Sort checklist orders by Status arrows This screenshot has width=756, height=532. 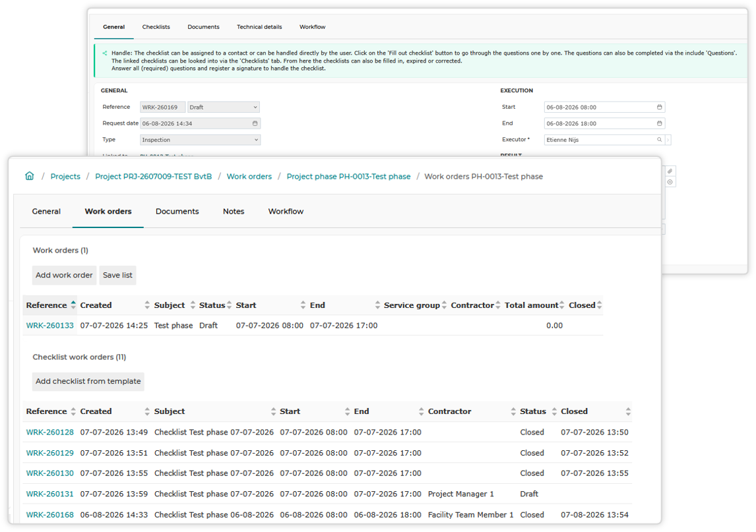click(554, 411)
